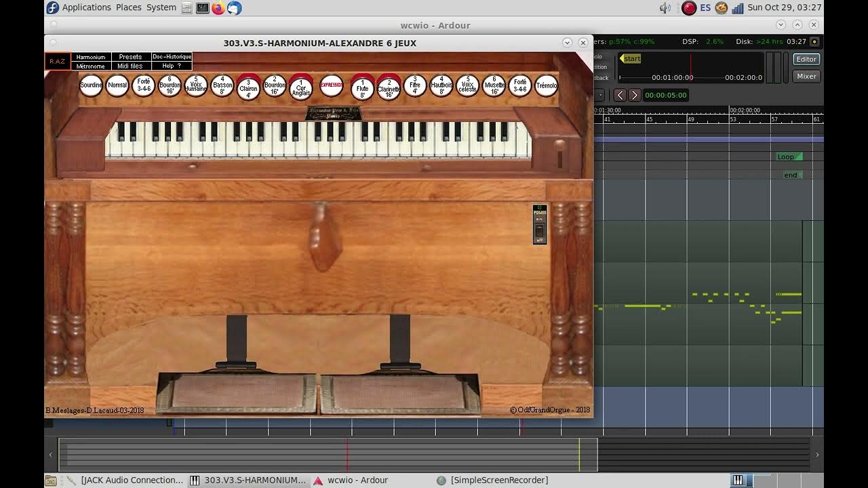Click the nudge clock 00:00:05:00

click(666, 96)
